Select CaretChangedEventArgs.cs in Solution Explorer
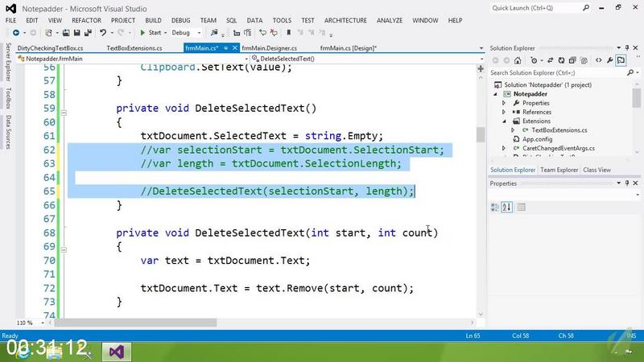Viewport: 644px width, 362px height. click(558, 148)
